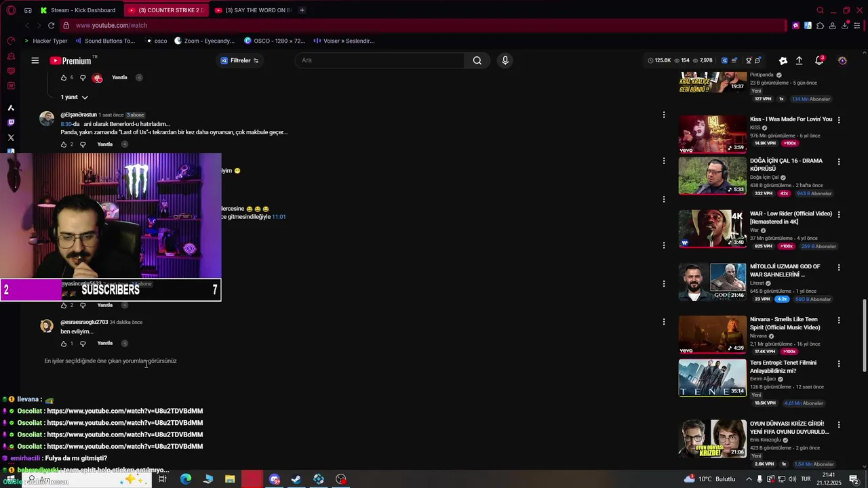868x488 pixels.
Task: Open the Filtreler filter dropdown
Action: coord(239,60)
